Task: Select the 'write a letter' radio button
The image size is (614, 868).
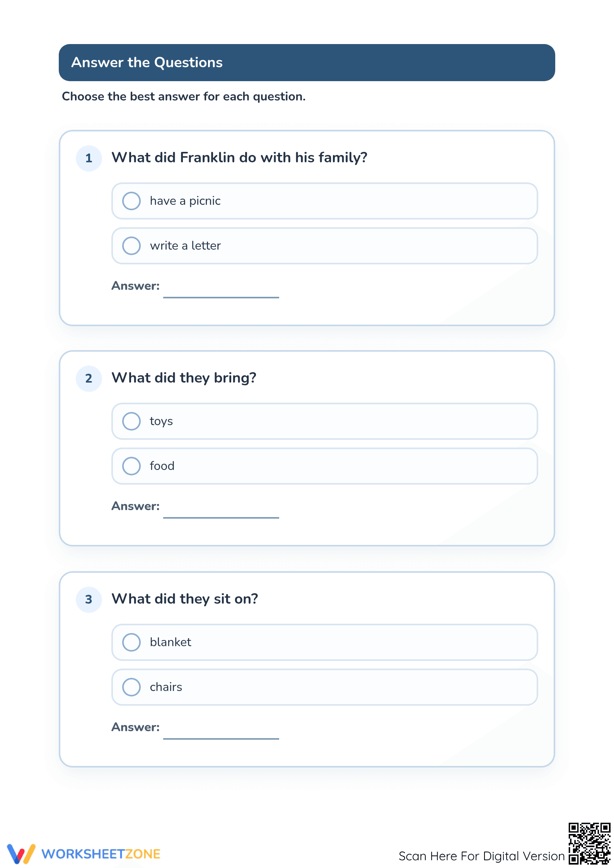Action: coord(131,246)
